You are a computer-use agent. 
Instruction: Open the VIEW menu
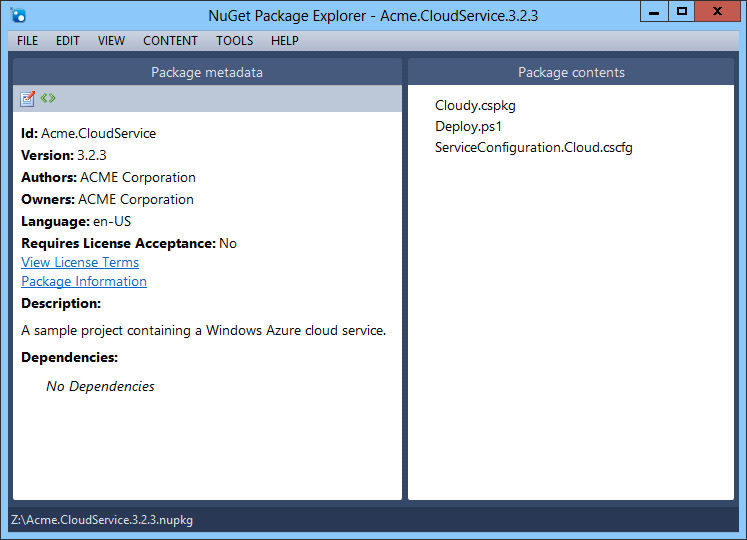pyautogui.click(x=111, y=41)
